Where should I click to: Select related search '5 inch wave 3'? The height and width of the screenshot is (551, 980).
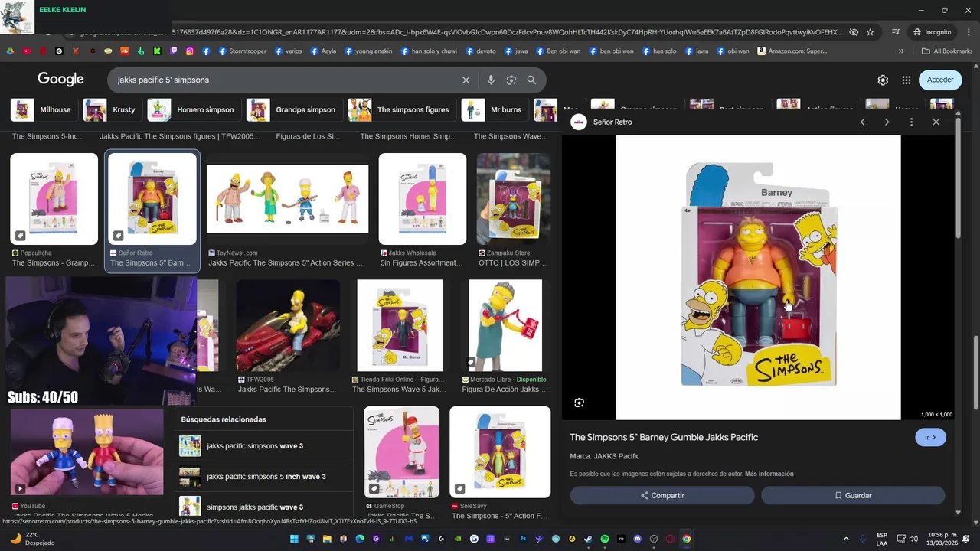point(266,476)
